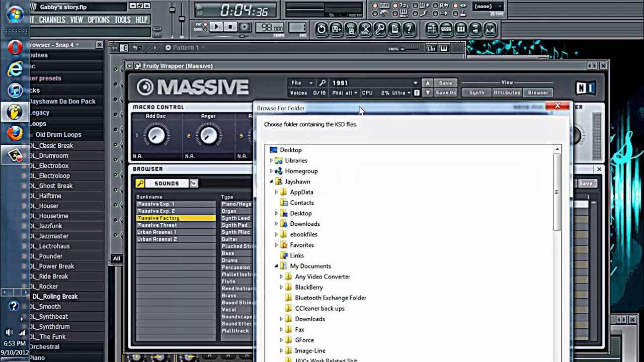Viewport: 644px width, 362px height.
Task: Open the Ultra quality dropdown
Action: click(401, 93)
